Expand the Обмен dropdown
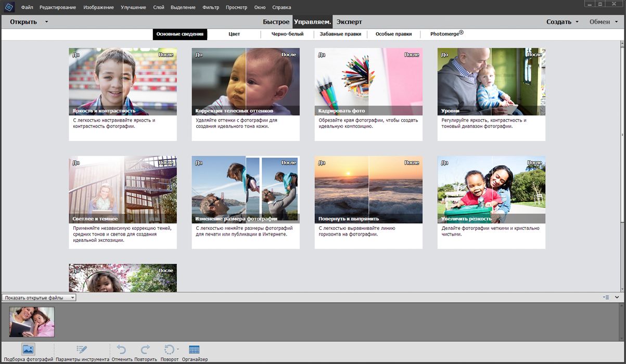This screenshot has height=364, width=626. [x=604, y=22]
